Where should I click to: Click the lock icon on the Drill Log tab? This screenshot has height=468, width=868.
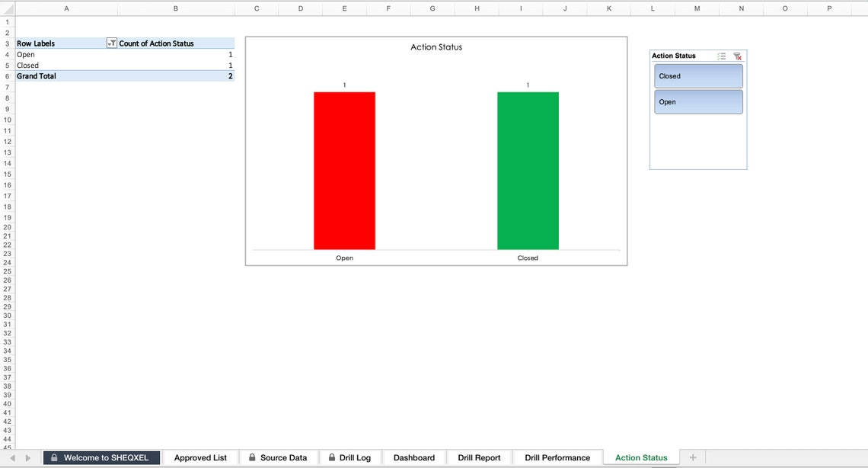tap(330, 457)
